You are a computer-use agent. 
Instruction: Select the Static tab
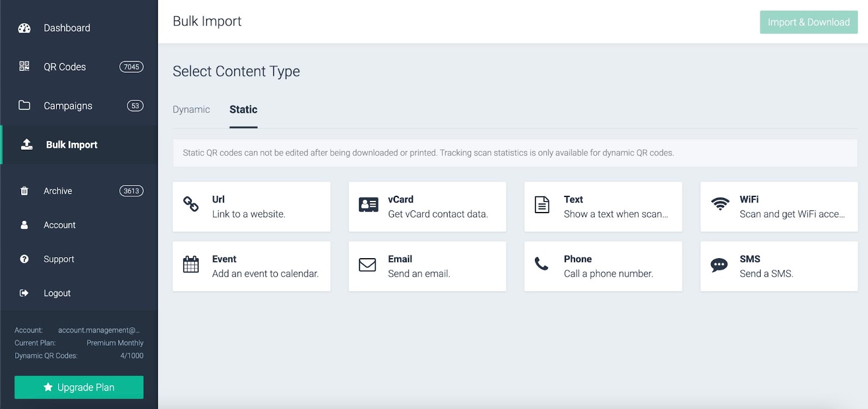pos(243,110)
